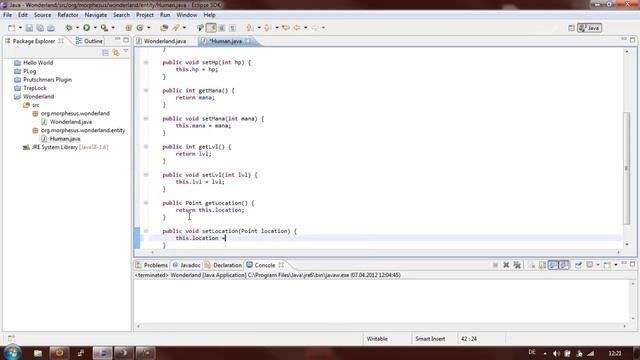
Task: Click the green Run toolbar icon
Action: click(87, 28)
